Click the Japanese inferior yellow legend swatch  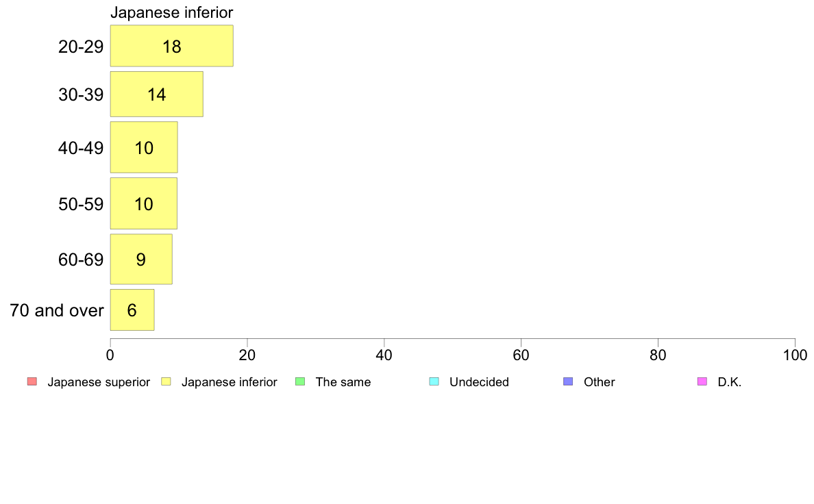pyautogui.click(x=166, y=381)
